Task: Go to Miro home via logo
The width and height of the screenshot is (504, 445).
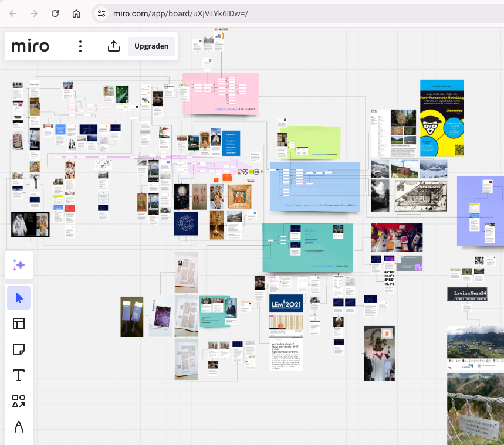Action: click(31, 46)
